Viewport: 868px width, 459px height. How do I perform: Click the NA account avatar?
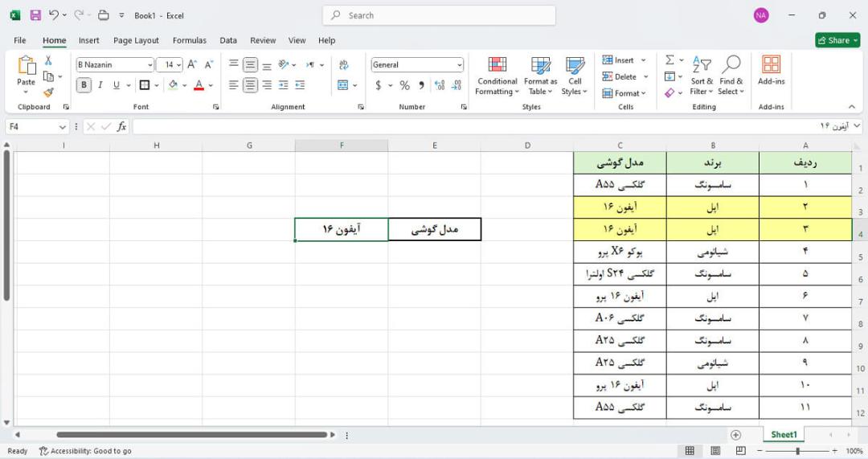(x=761, y=15)
